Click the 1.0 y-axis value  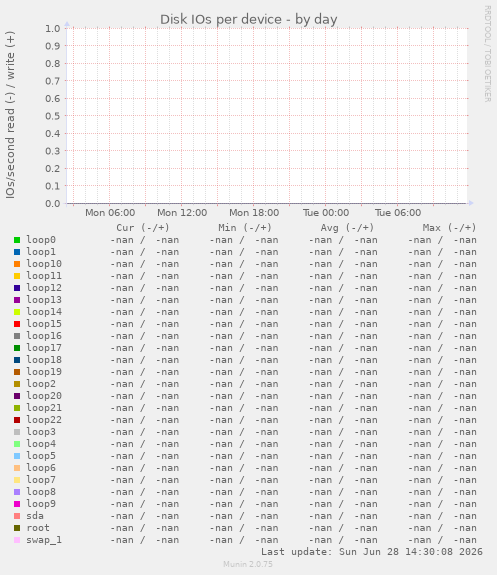pos(52,29)
